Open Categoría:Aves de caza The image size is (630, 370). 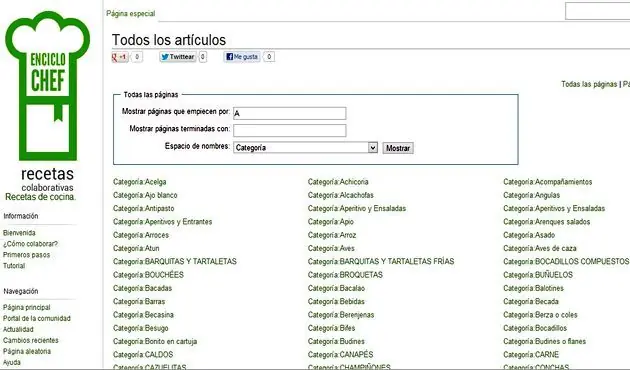pos(540,248)
